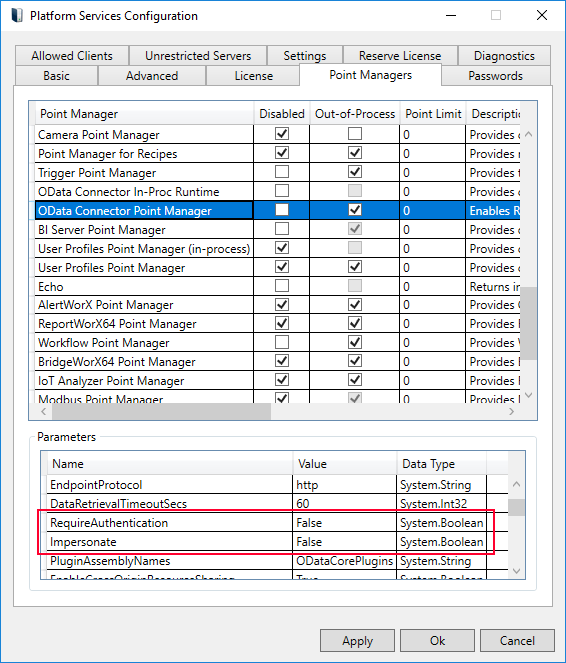Image resolution: width=566 pixels, height=663 pixels.
Task: Click the Parameters Data Type column header
Action: [441, 464]
